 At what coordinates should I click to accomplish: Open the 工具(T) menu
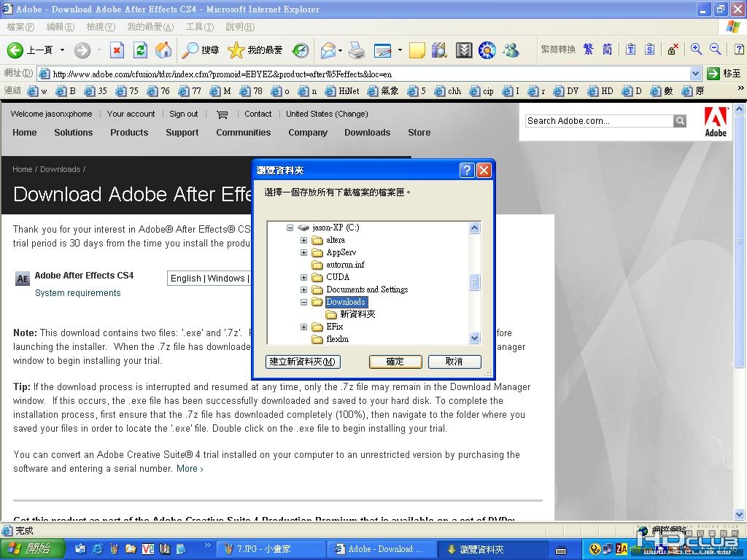[200, 27]
